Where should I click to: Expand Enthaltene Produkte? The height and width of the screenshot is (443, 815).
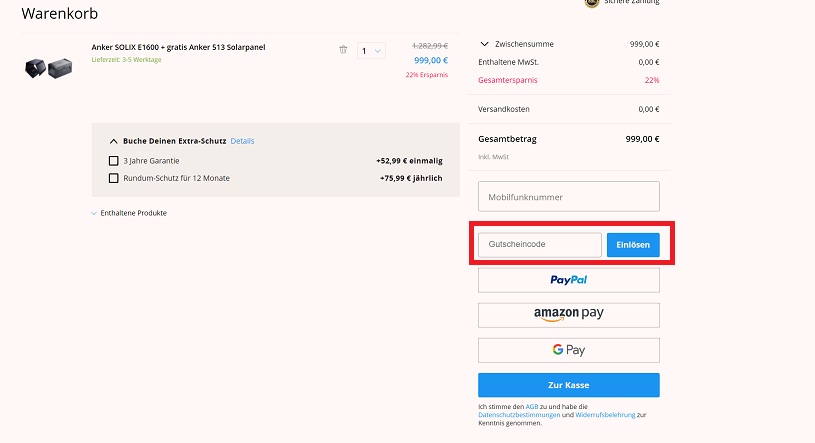coord(129,213)
